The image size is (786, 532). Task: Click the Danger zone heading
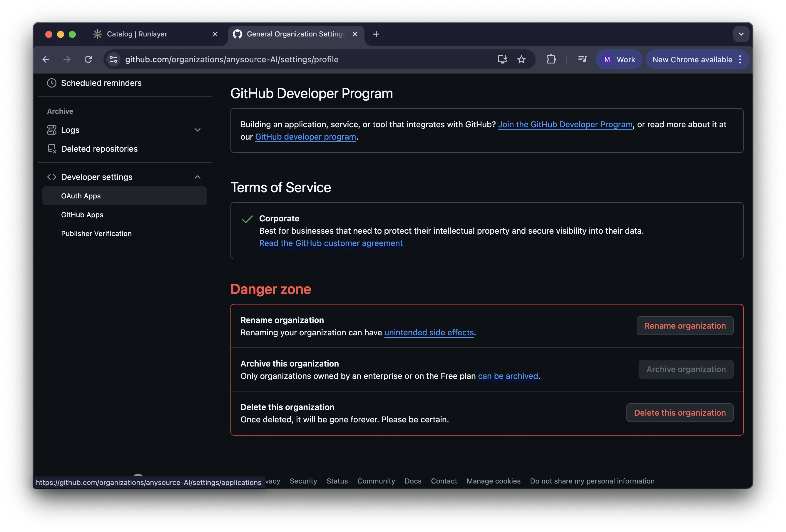click(x=270, y=289)
